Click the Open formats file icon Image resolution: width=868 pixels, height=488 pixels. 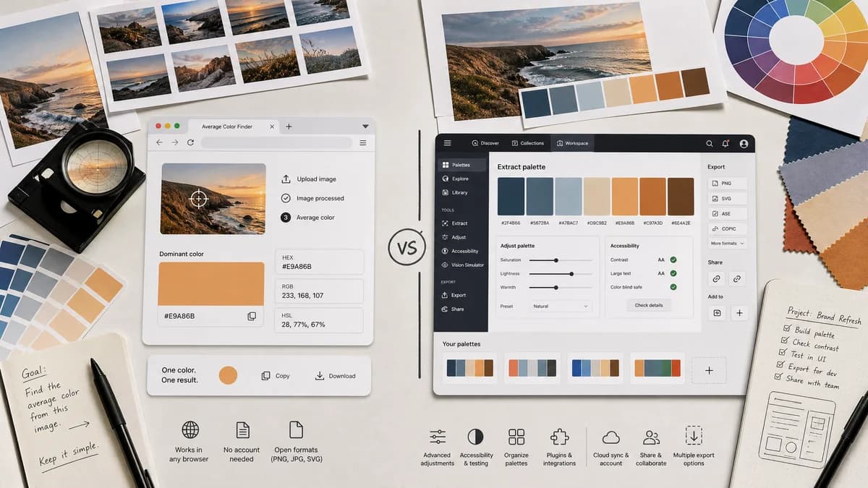point(296,430)
